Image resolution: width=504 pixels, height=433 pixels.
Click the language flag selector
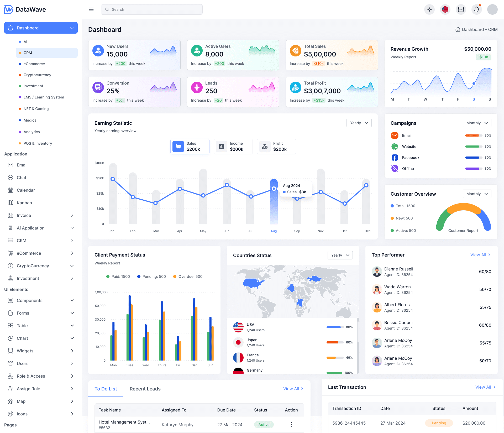coord(445,9)
